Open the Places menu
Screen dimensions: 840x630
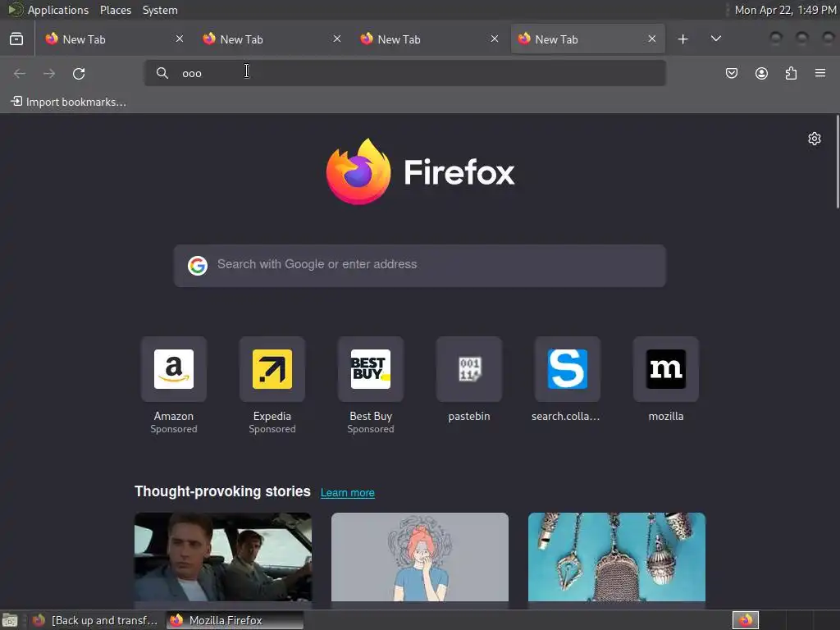pyautogui.click(x=116, y=10)
